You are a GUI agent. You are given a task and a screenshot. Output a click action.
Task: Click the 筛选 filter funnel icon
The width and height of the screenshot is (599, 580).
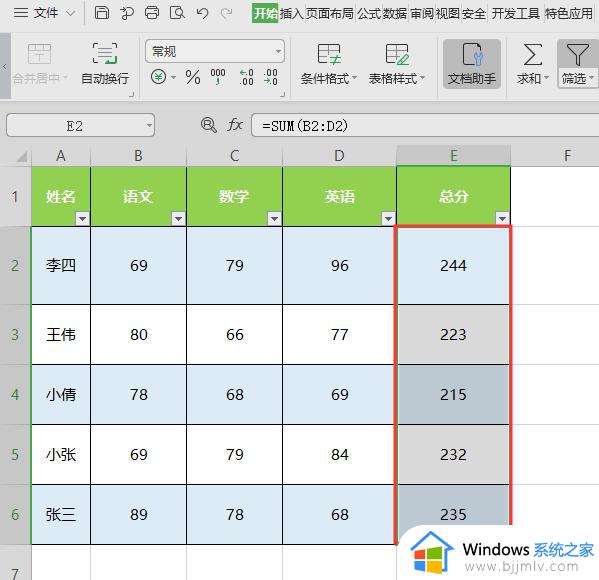[x=577, y=54]
